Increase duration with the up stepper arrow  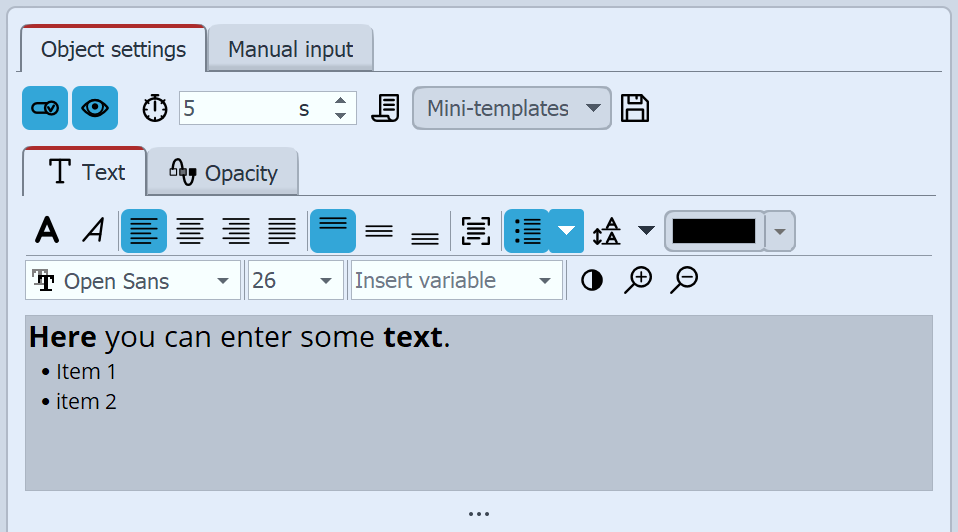(341, 100)
